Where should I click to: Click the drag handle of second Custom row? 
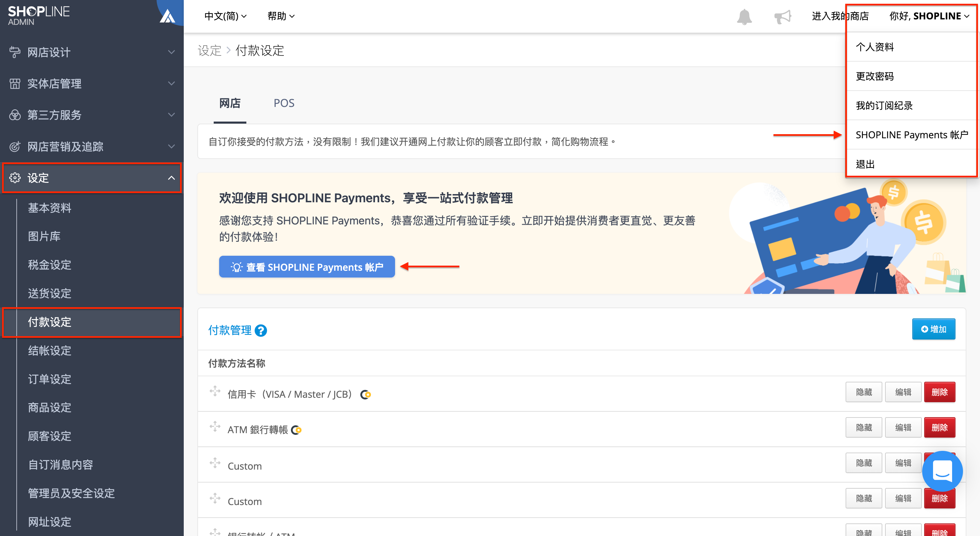(215, 498)
